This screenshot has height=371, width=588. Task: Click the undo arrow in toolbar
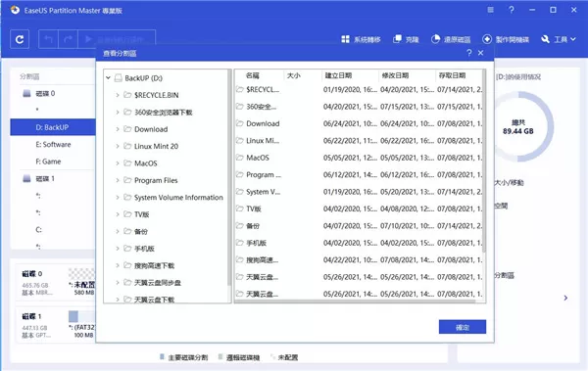(48, 39)
